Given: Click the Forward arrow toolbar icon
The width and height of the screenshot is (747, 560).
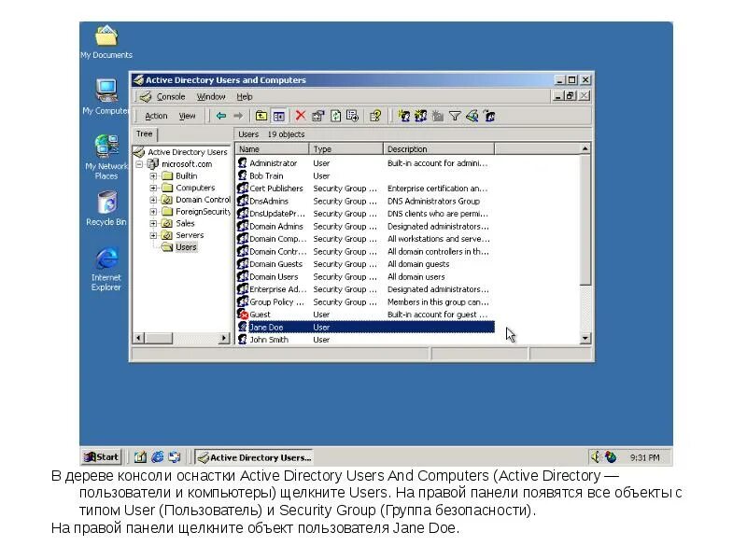Looking at the screenshot, I should pos(238,116).
